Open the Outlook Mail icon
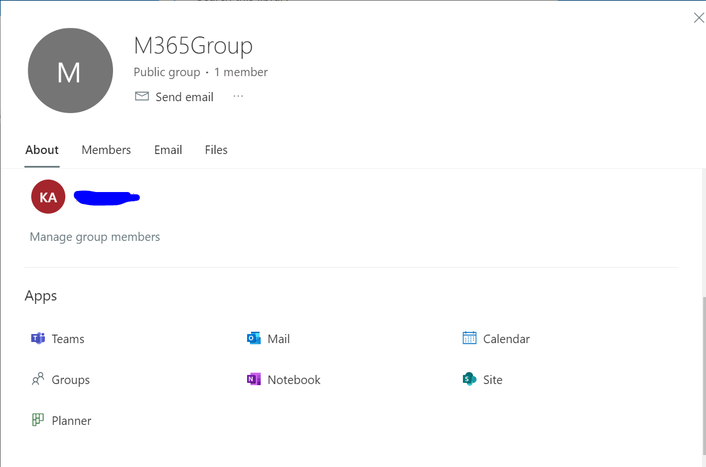The width and height of the screenshot is (706, 467). click(x=254, y=338)
